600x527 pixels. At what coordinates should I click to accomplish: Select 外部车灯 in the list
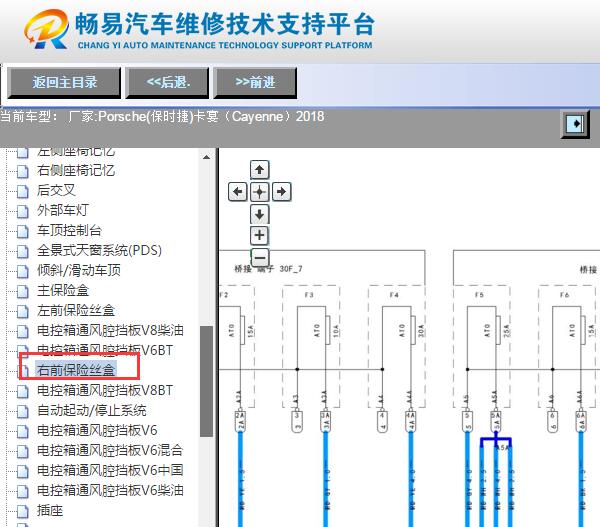[63, 210]
